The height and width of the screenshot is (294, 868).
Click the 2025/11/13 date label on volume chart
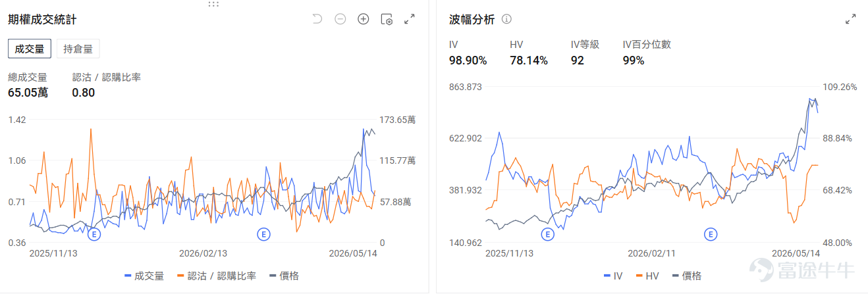click(54, 253)
